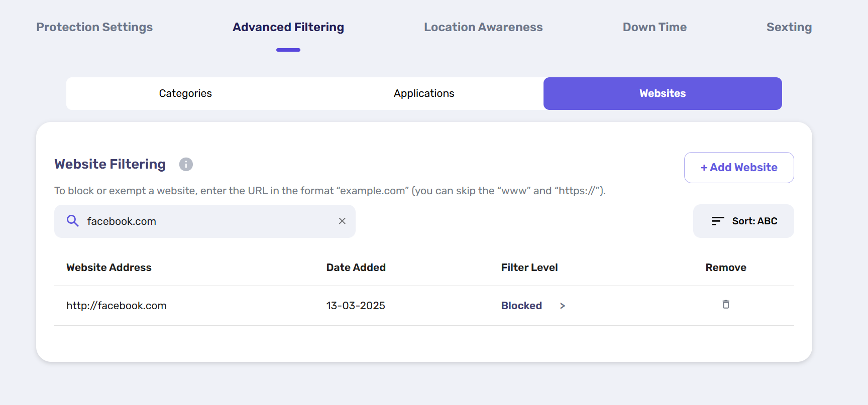Select the Websites sub-tab
868x405 pixels.
pyautogui.click(x=663, y=93)
